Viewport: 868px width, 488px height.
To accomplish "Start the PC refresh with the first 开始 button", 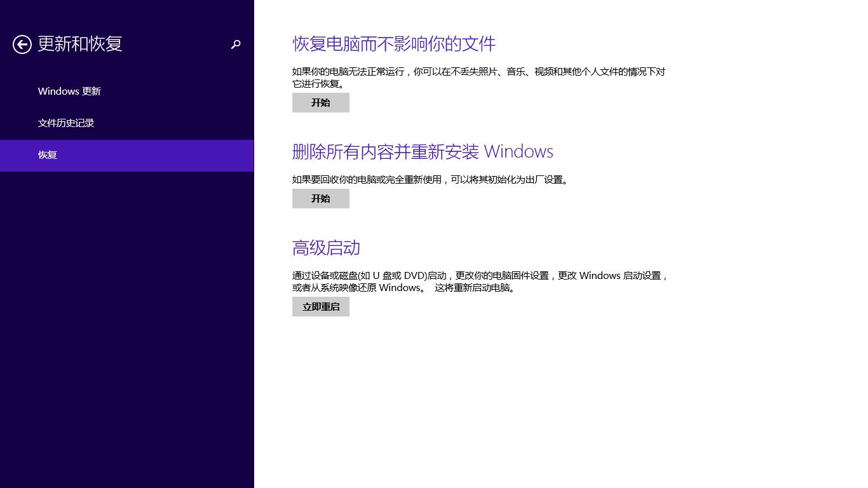I will (320, 102).
